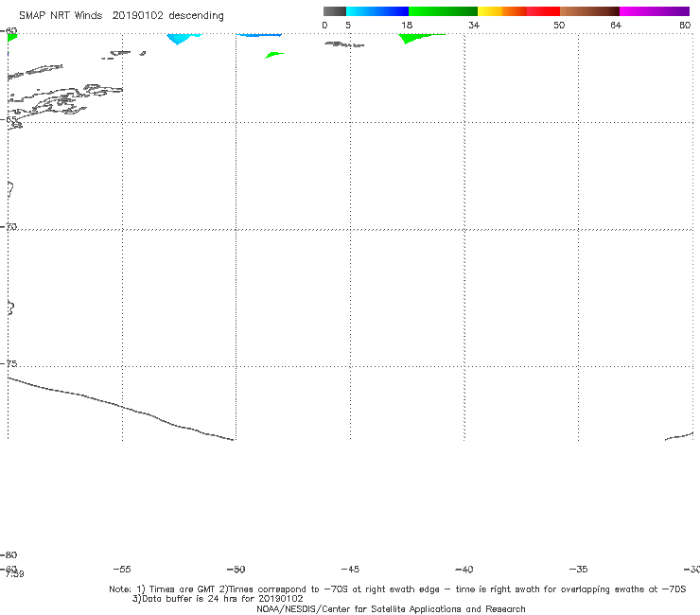The width and height of the screenshot is (700, 615).
Task: Click the date '20190102' in the title
Action: coord(137,15)
